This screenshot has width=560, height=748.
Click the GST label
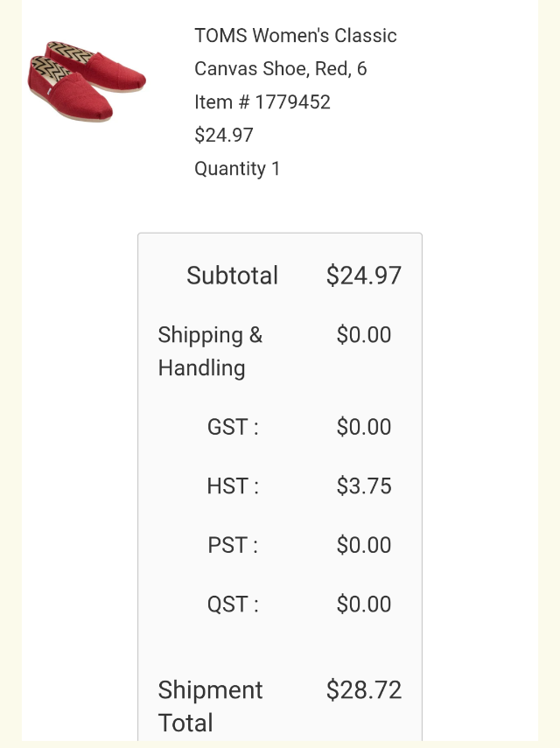pyautogui.click(x=233, y=427)
